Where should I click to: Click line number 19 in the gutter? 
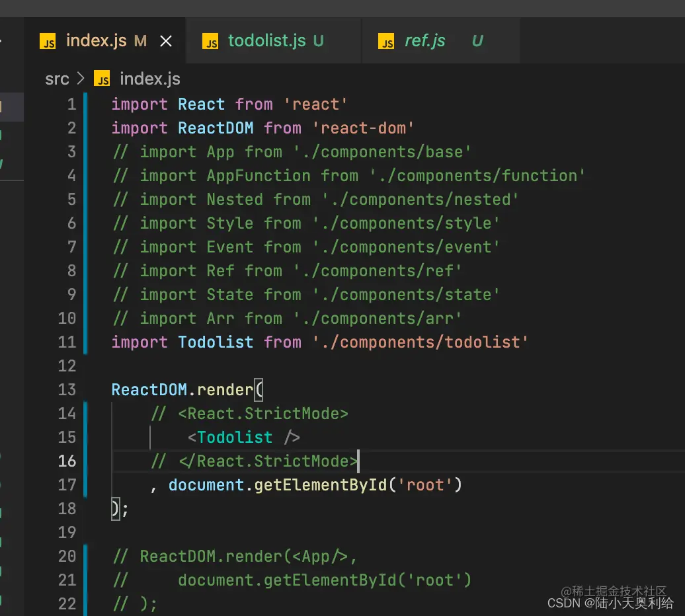click(x=67, y=532)
